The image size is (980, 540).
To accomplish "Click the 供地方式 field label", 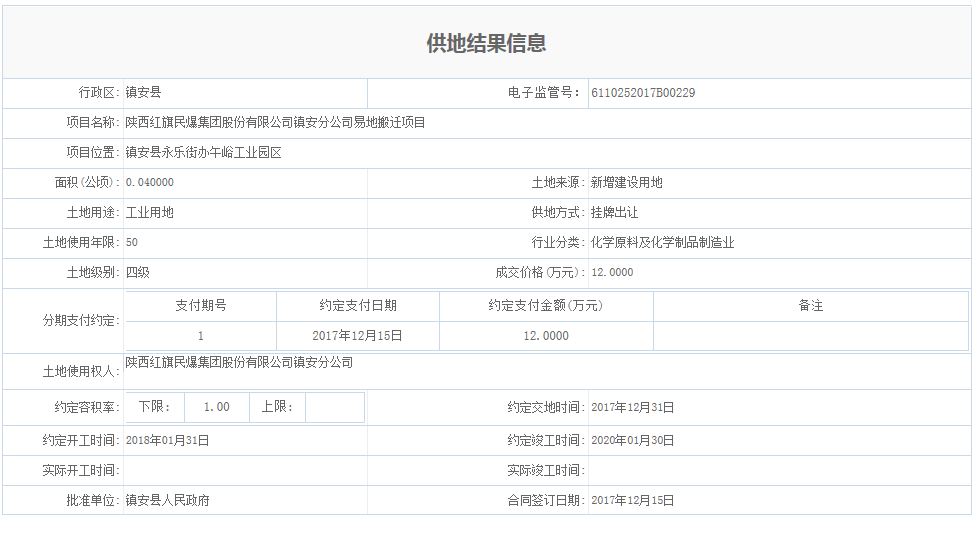I will pyautogui.click(x=558, y=212).
